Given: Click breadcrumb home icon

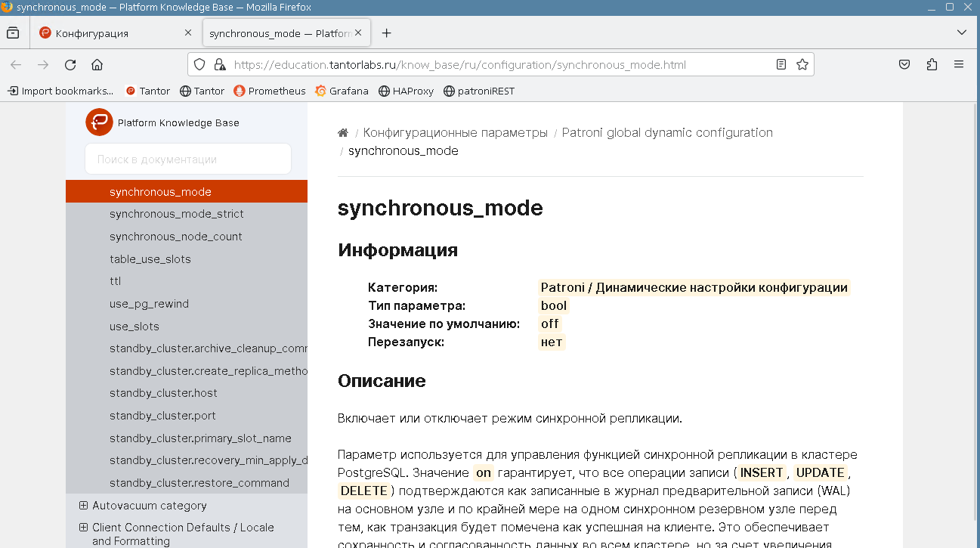Looking at the screenshot, I should [x=343, y=133].
